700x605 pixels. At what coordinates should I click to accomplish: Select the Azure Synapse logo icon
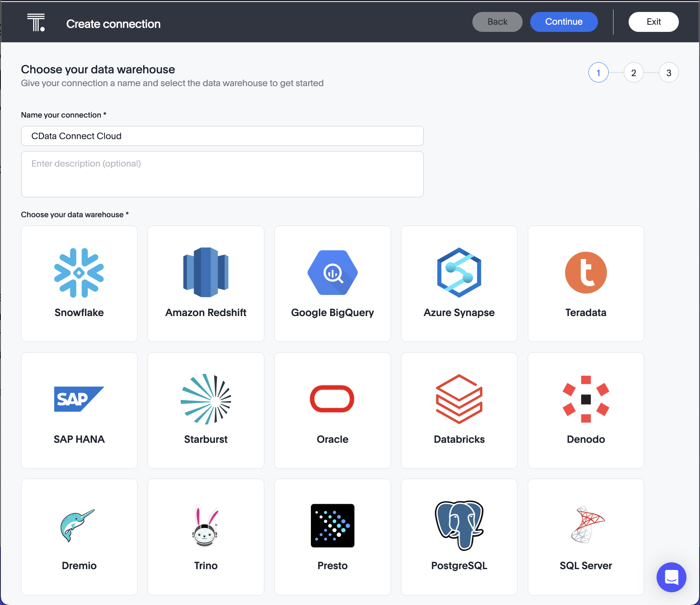[459, 273]
